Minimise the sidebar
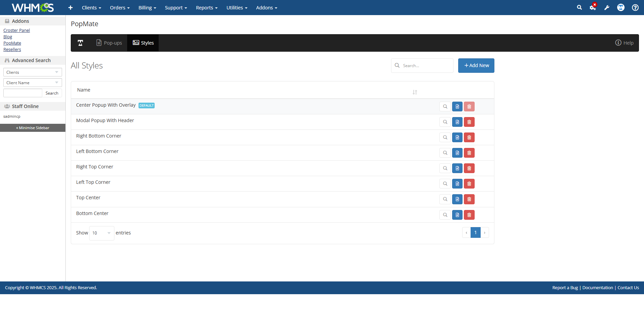This screenshot has height=317, width=644. 33,128
